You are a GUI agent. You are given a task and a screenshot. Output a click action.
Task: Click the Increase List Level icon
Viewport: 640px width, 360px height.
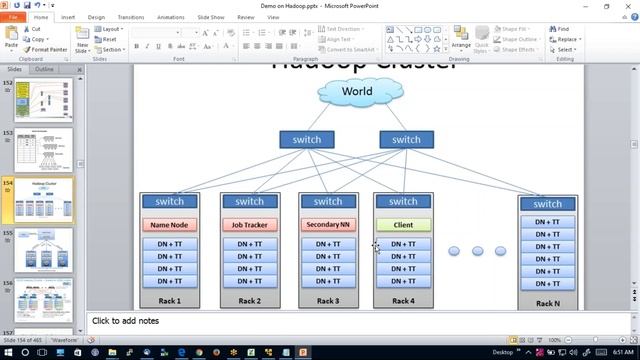point(293,33)
